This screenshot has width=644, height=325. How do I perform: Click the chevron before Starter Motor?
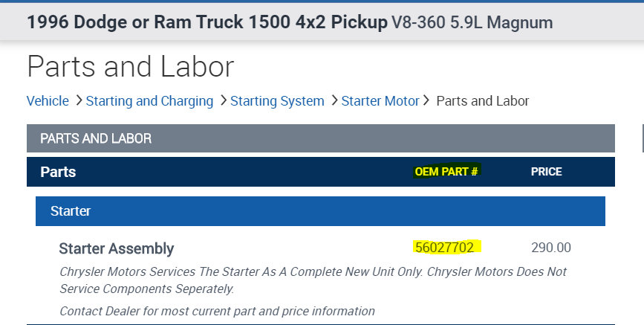(x=334, y=100)
